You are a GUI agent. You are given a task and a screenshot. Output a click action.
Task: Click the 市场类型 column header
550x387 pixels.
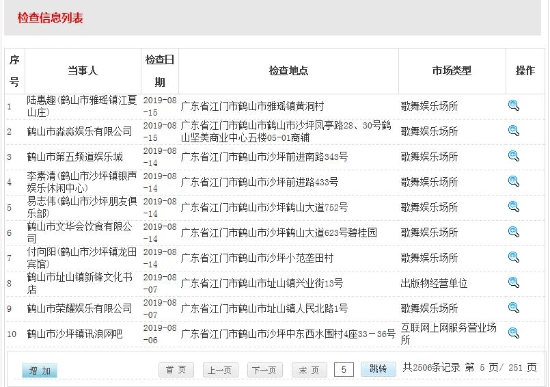click(452, 71)
